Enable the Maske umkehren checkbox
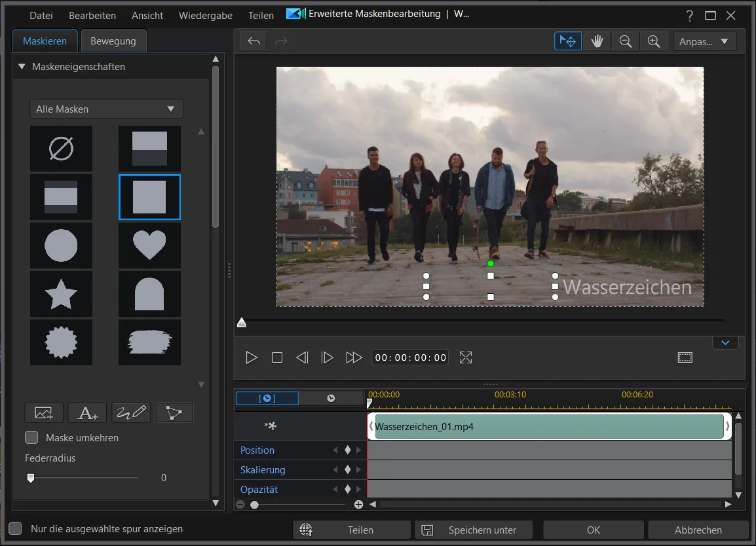 point(31,437)
